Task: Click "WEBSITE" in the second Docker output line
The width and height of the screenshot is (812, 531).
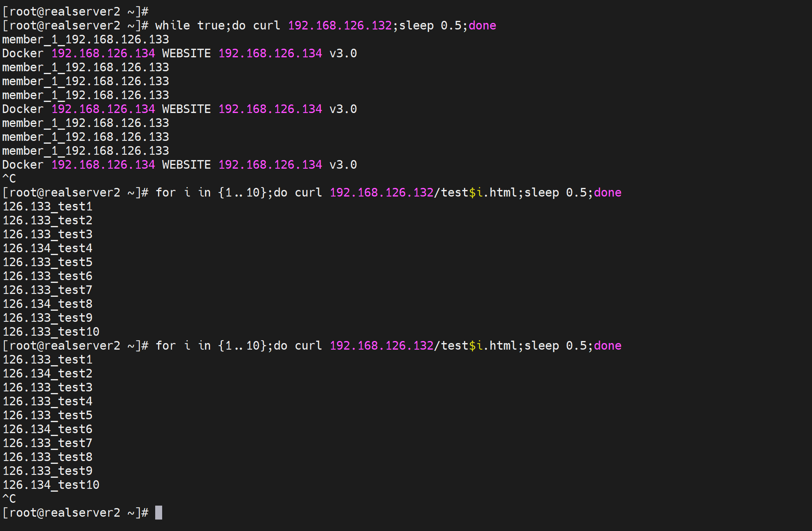Action: click(x=186, y=109)
